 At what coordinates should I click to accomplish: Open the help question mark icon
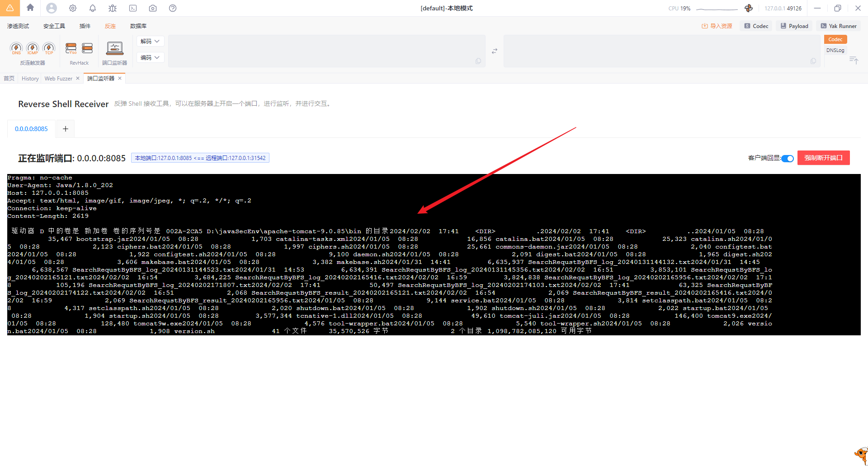173,8
